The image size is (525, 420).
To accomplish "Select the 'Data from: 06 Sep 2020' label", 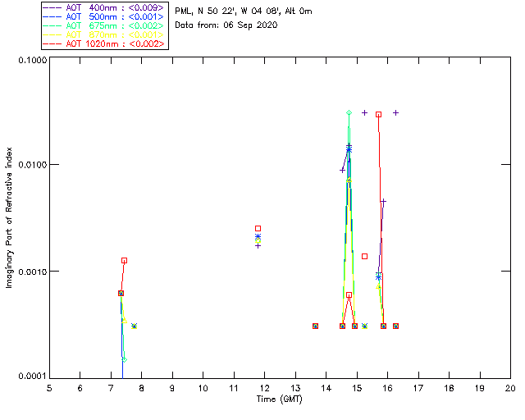I will pos(226,25).
